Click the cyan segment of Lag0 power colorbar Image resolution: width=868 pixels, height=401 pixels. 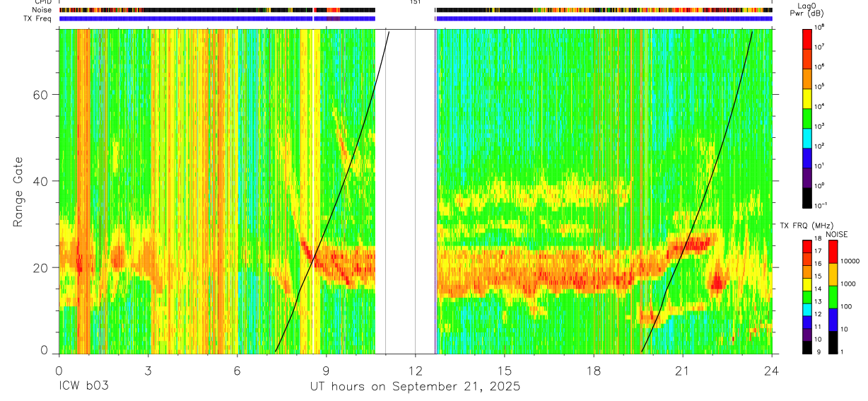(807, 138)
